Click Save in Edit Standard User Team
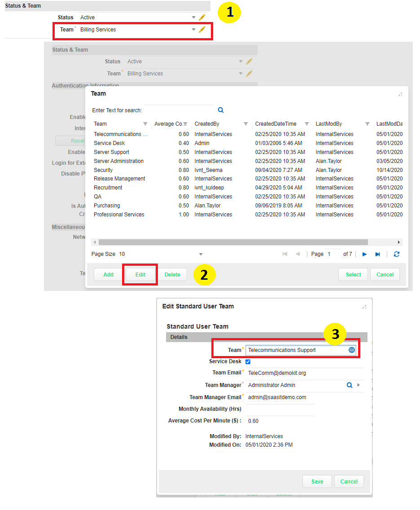Image resolution: width=420 pixels, height=510 pixels. (317, 481)
